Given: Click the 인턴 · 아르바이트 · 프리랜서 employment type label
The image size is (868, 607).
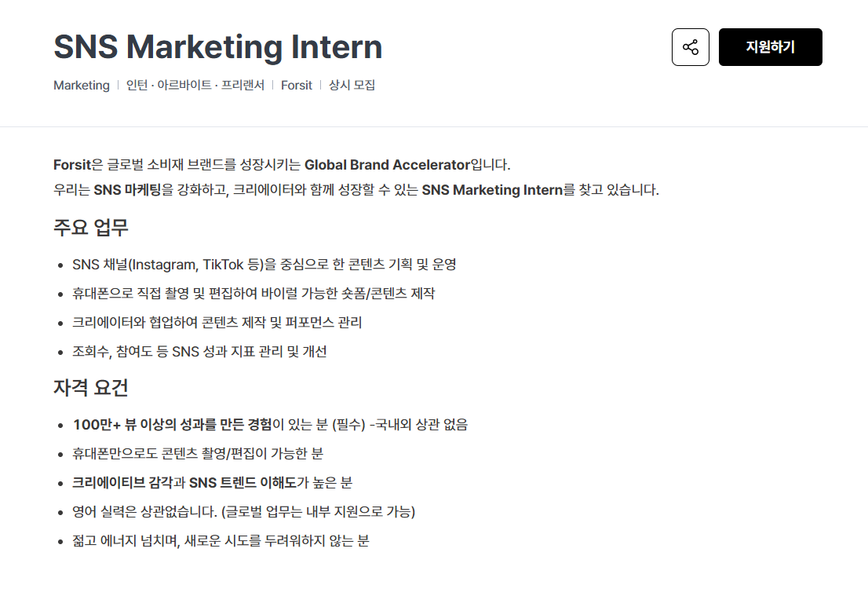Looking at the screenshot, I should 195,86.
